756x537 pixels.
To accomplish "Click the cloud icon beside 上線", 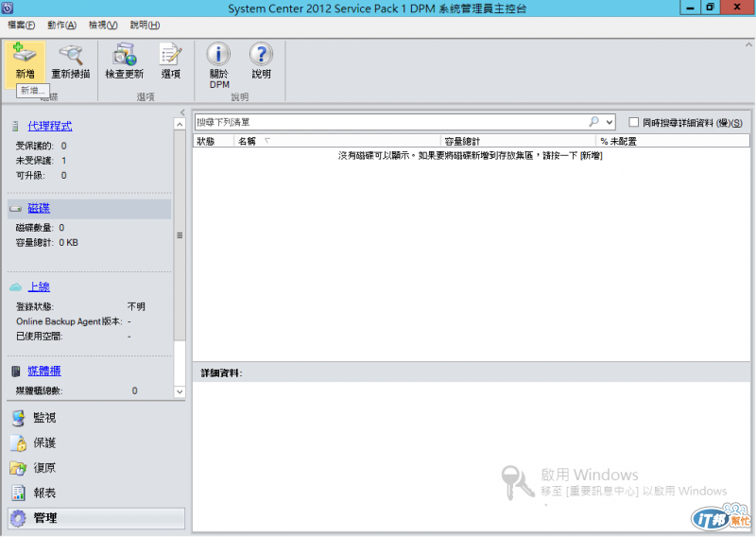I will click(x=15, y=287).
